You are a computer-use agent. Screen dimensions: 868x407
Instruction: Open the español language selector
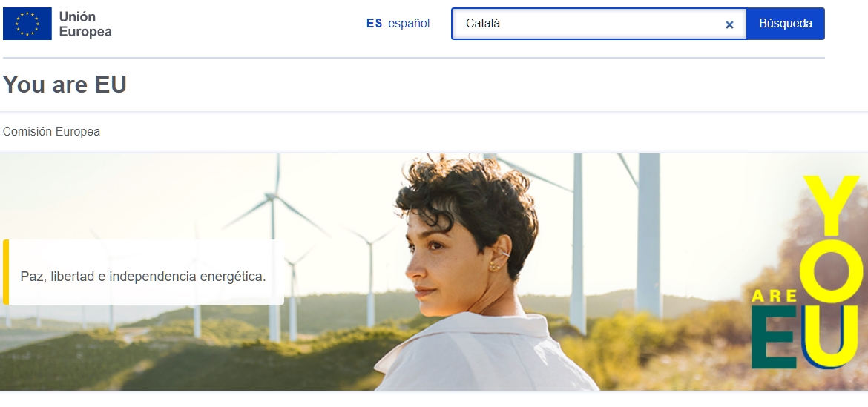tap(398, 23)
